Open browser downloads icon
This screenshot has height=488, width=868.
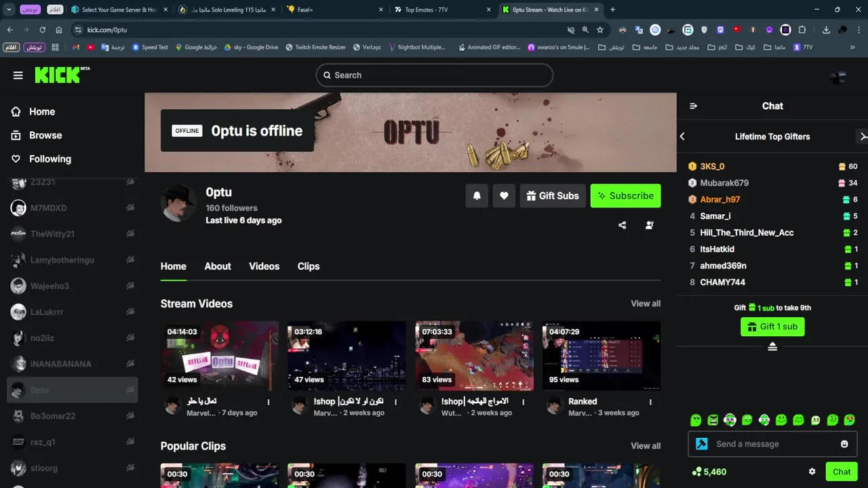826,30
